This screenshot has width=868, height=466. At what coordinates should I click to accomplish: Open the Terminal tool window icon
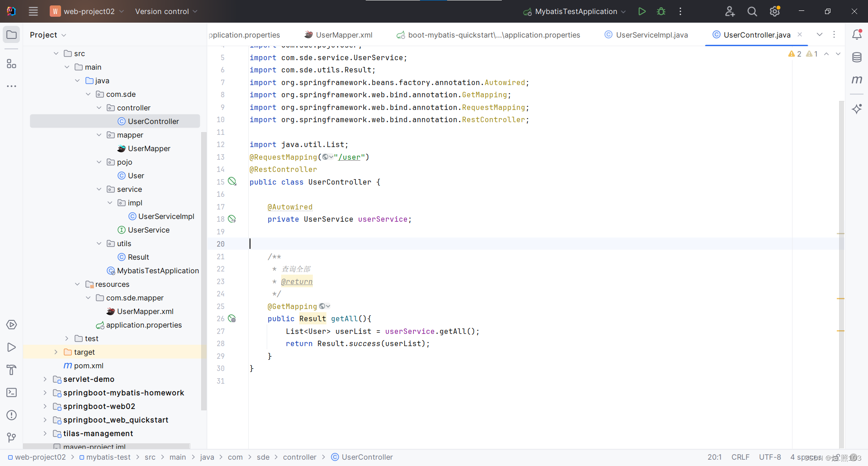12,393
